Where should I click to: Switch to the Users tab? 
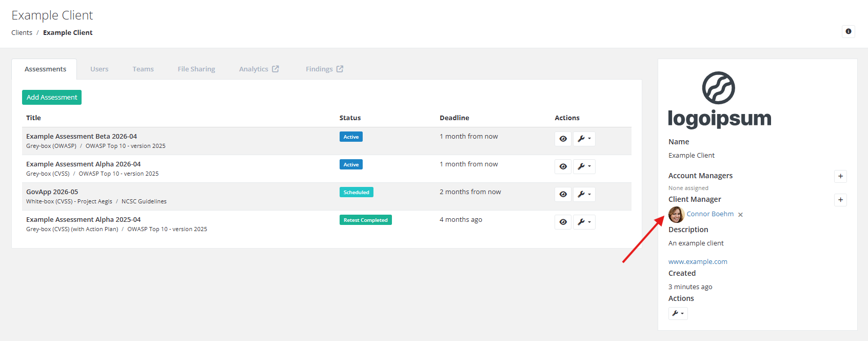click(x=100, y=69)
